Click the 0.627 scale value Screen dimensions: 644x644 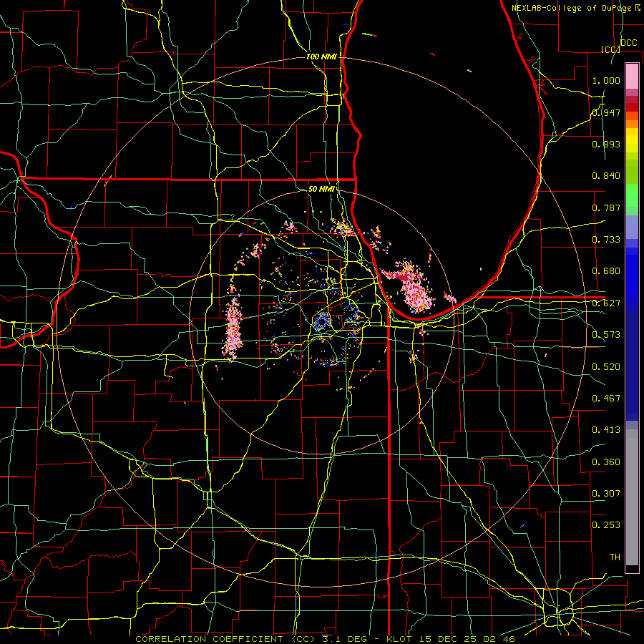(606, 303)
